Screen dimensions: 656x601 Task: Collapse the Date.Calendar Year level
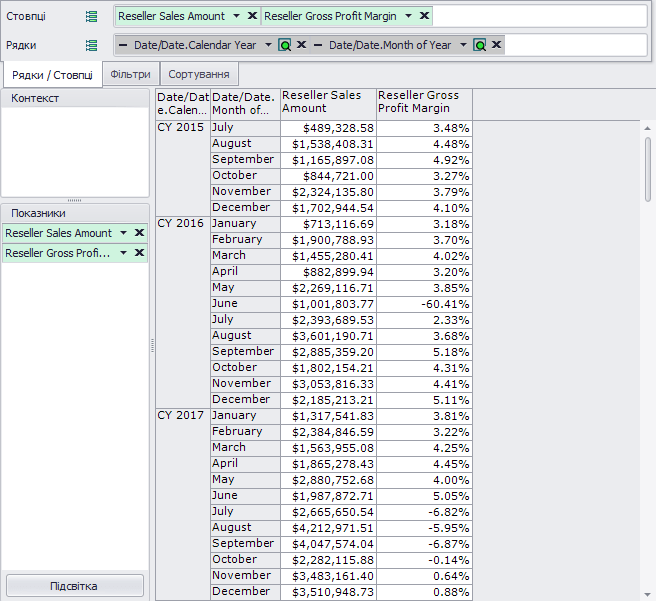[123, 45]
